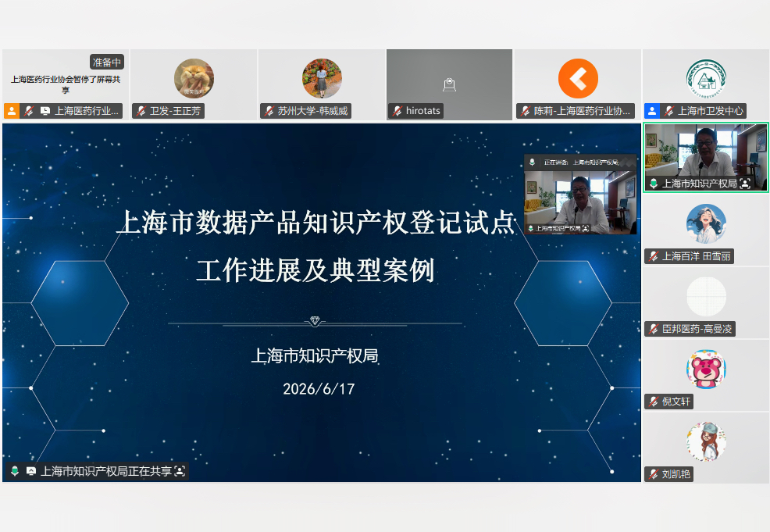Click slide title 上海市数据产品知识产权登记试点
The width and height of the screenshot is (770, 532).
point(315,222)
